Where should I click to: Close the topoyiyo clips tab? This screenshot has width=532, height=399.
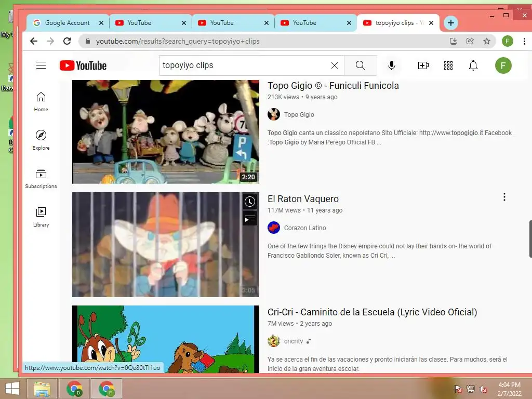(431, 23)
